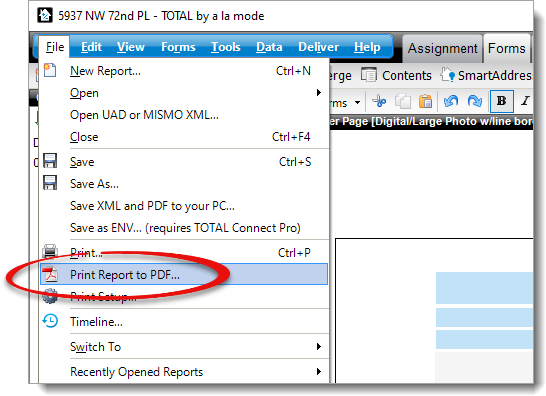
Task: Expand the Switch To submenu
Action: pos(184,347)
